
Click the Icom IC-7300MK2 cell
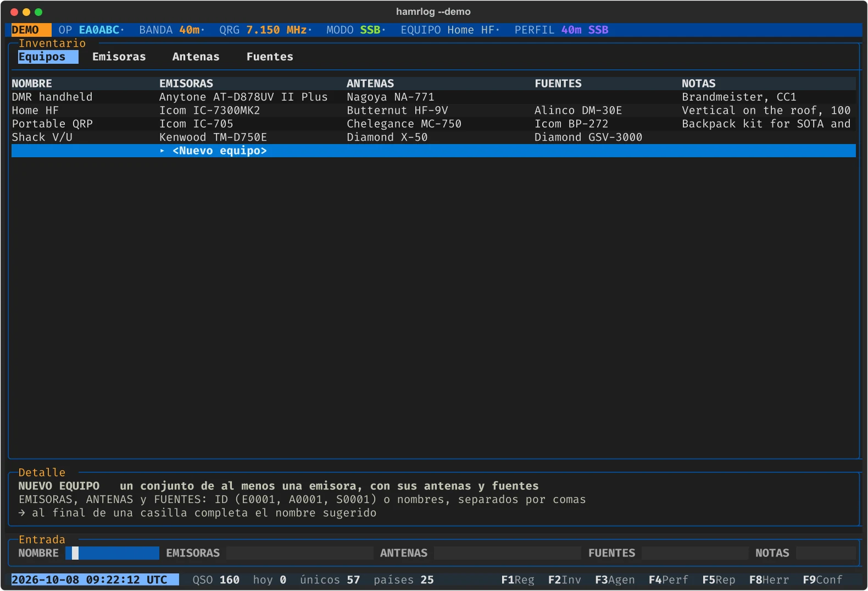(x=210, y=111)
